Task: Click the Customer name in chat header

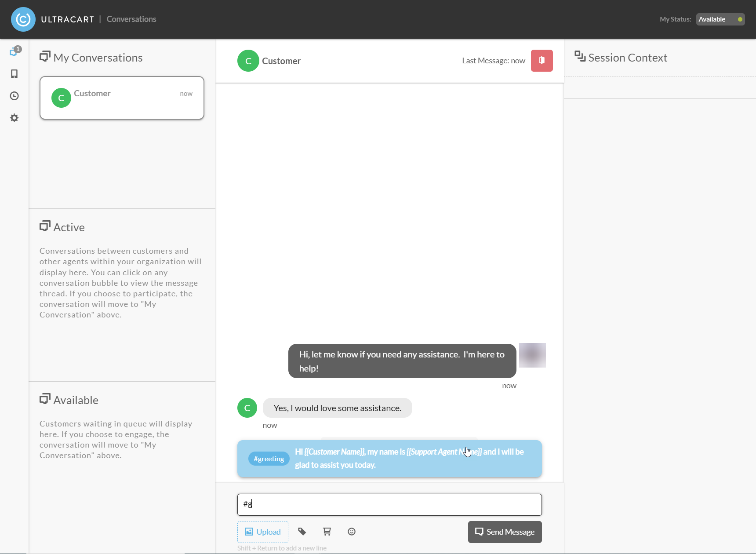Action: tap(281, 61)
